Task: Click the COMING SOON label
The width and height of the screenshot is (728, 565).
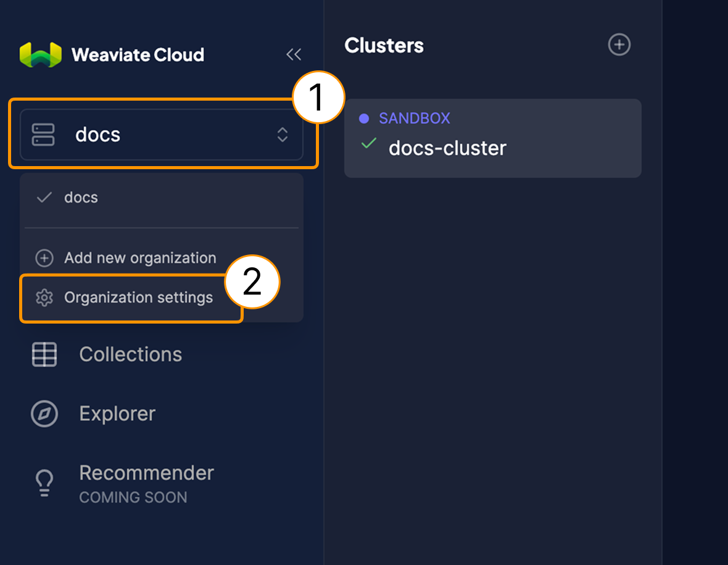Action: (133, 498)
